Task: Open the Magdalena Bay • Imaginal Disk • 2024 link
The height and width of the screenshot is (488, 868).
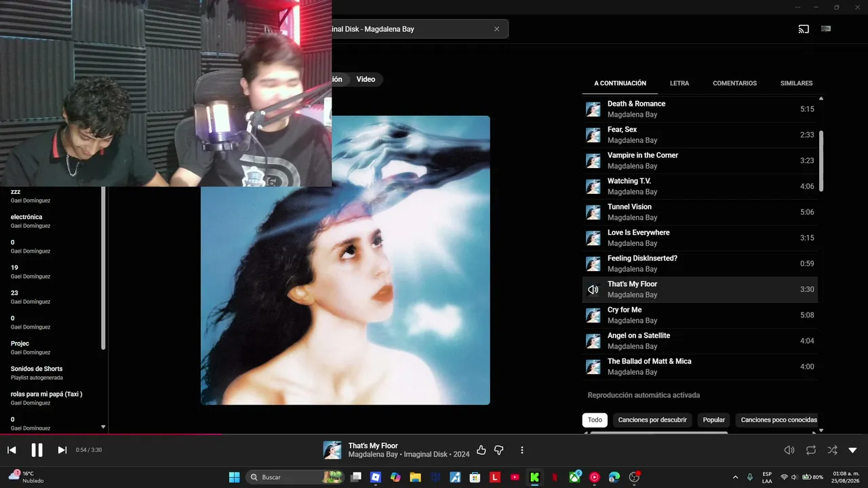Action: coord(409,455)
